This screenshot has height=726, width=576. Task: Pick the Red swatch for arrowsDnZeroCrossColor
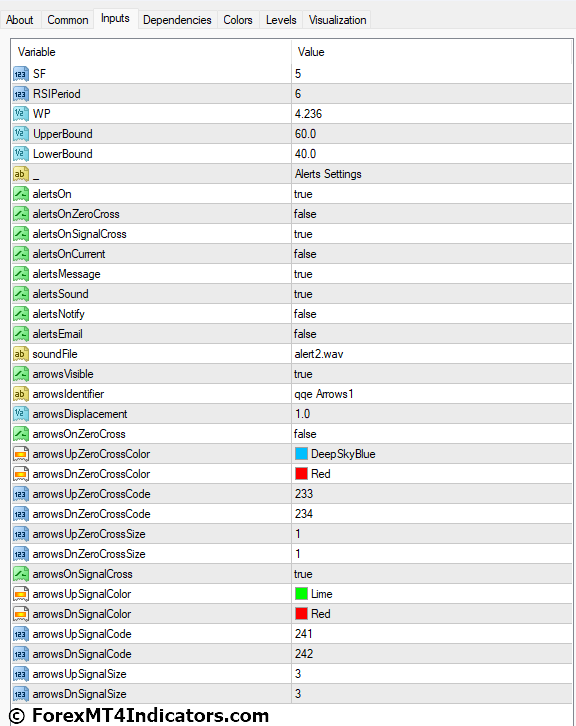coord(301,474)
